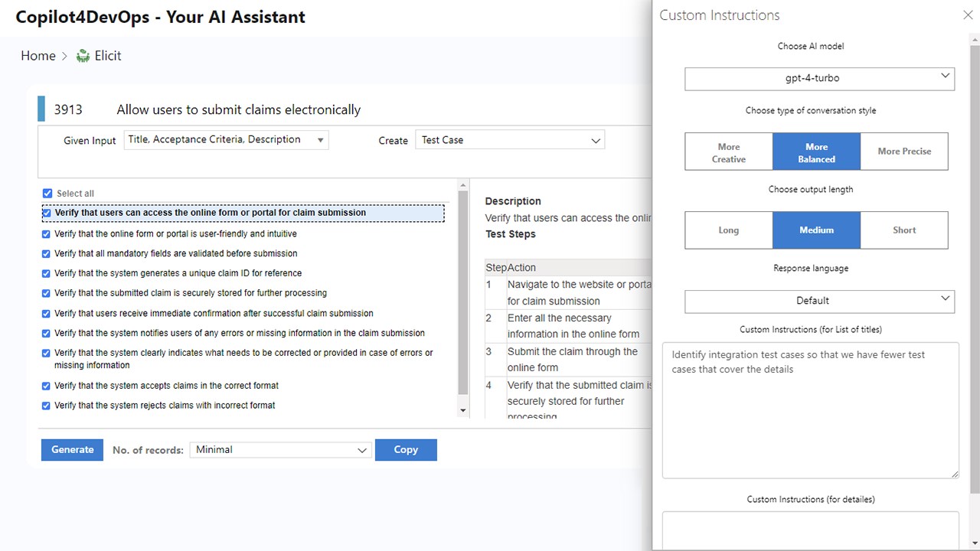Click the Custom Instructions for List of titles textbox
This screenshot has height=551, width=980.
point(811,410)
